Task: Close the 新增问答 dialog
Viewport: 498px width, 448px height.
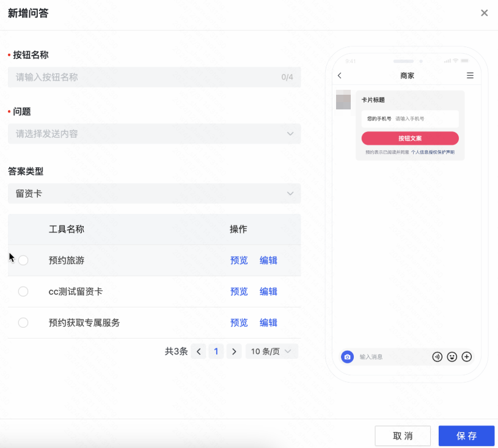Action: (484, 13)
